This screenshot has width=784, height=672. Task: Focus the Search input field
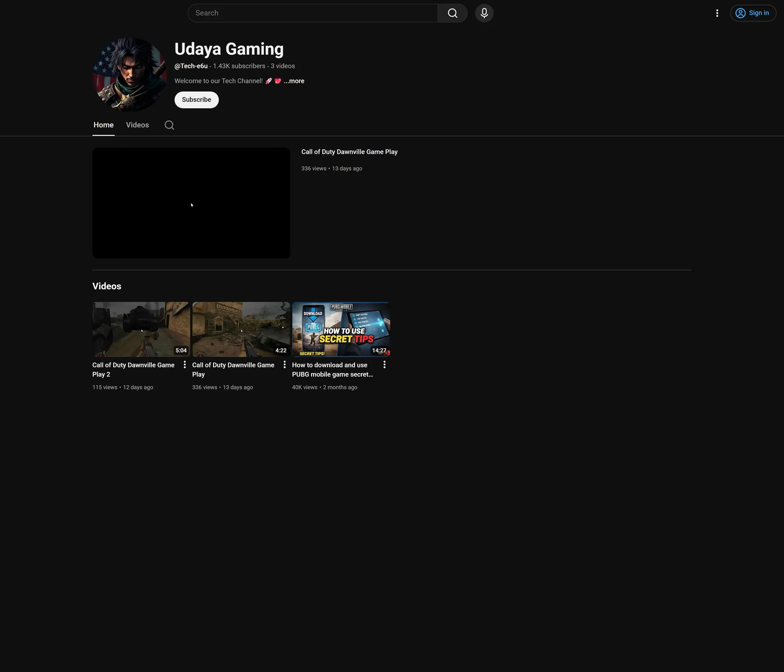[313, 13]
